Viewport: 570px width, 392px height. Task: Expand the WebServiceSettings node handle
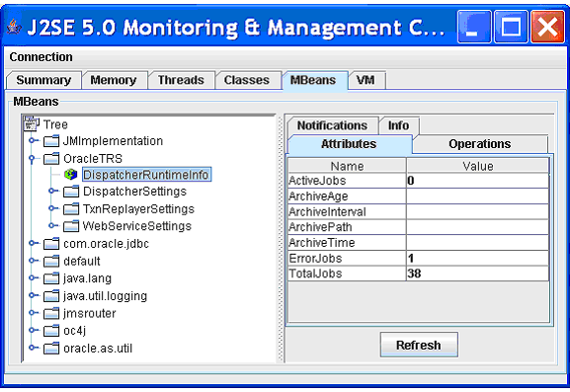53,225
